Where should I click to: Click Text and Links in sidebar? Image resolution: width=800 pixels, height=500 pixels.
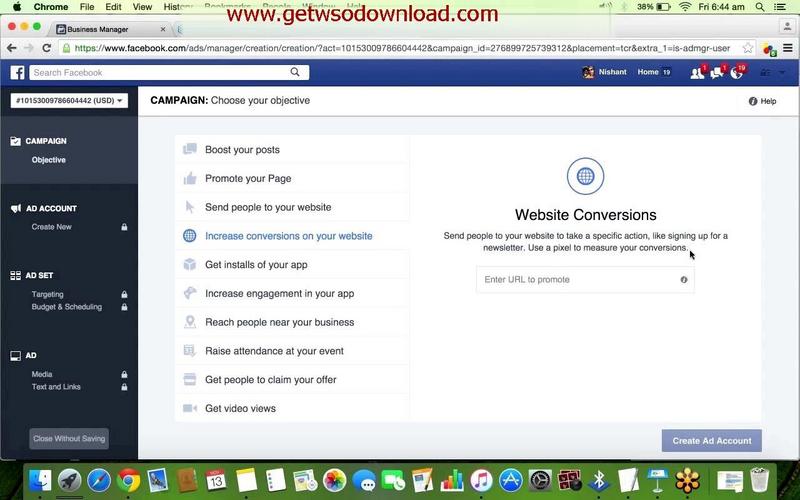[56, 387]
